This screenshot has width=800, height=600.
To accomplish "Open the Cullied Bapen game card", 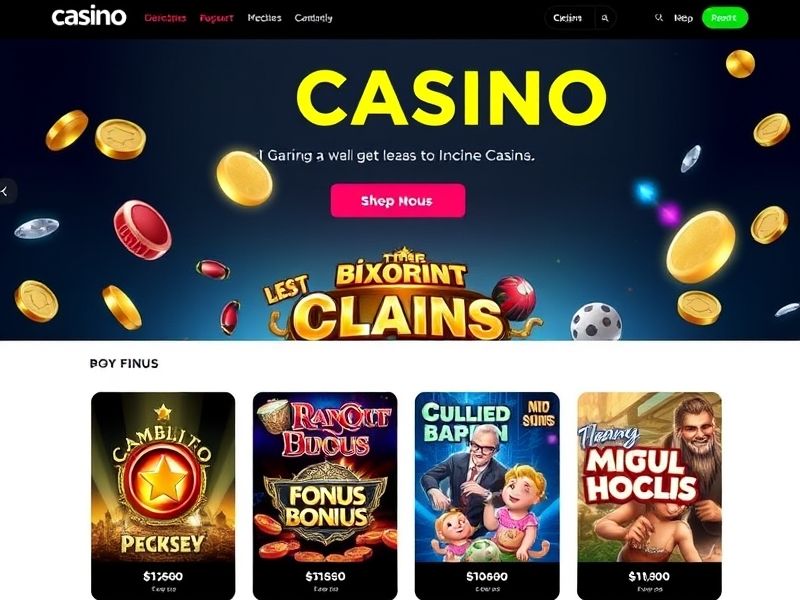I will click(x=487, y=495).
